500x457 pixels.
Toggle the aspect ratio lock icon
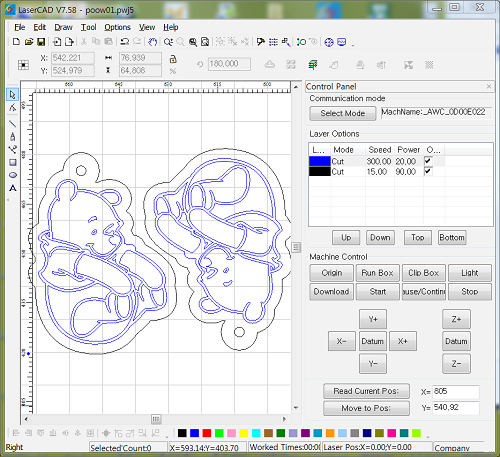click(x=173, y=59)
